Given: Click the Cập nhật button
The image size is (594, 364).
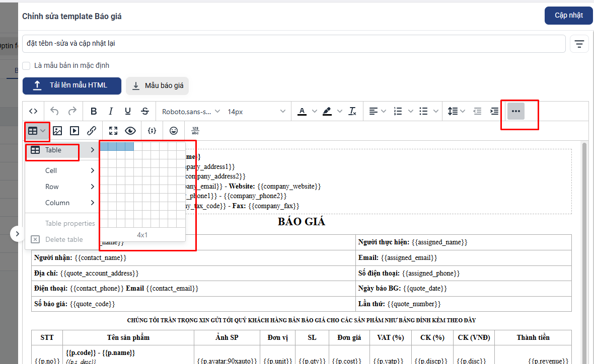Looking at the screenshot, I should 568,16.
